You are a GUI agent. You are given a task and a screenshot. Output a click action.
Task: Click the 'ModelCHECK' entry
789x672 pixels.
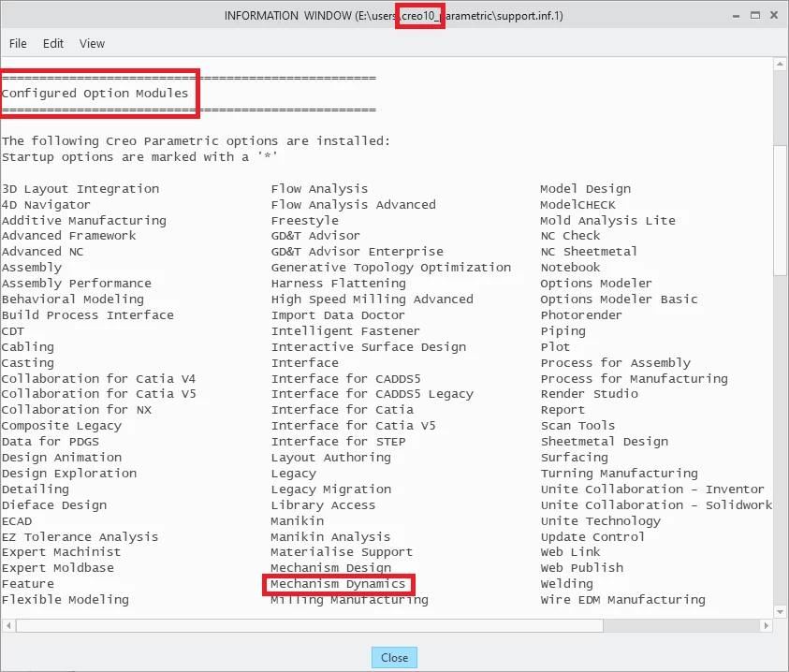577,205
